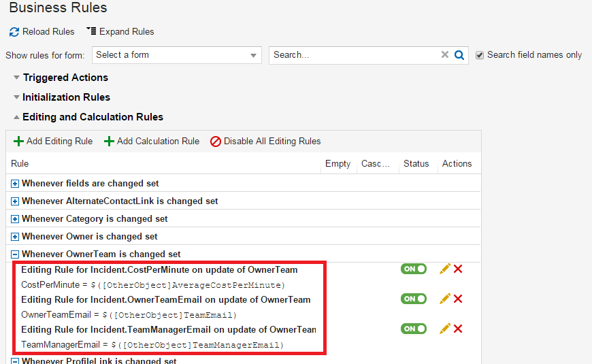Image resolution: width=592 pixels, height=364 pixels.
Task: Uncheck Search field names only checkbox
Action: point(480,55)
